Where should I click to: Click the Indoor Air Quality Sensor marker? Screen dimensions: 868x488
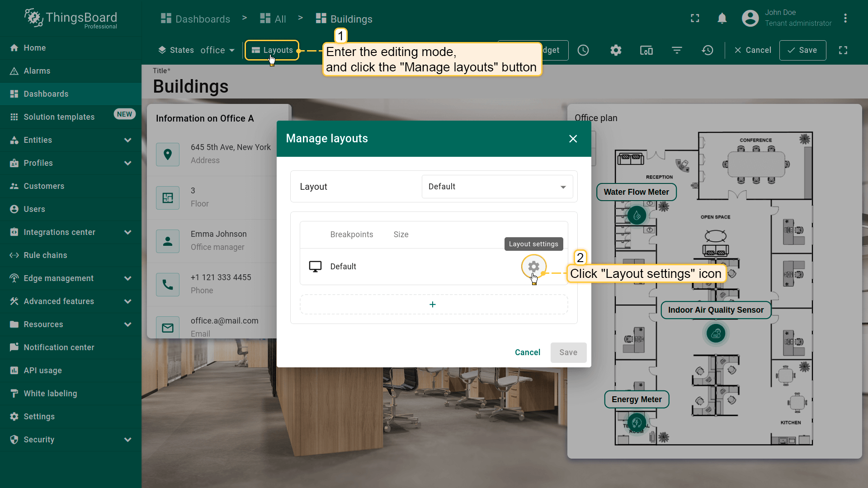coord(716,334)
